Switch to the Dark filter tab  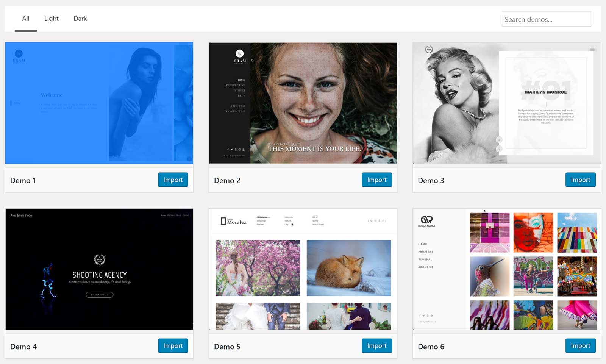pyautogui.click(x=80, y=19)
